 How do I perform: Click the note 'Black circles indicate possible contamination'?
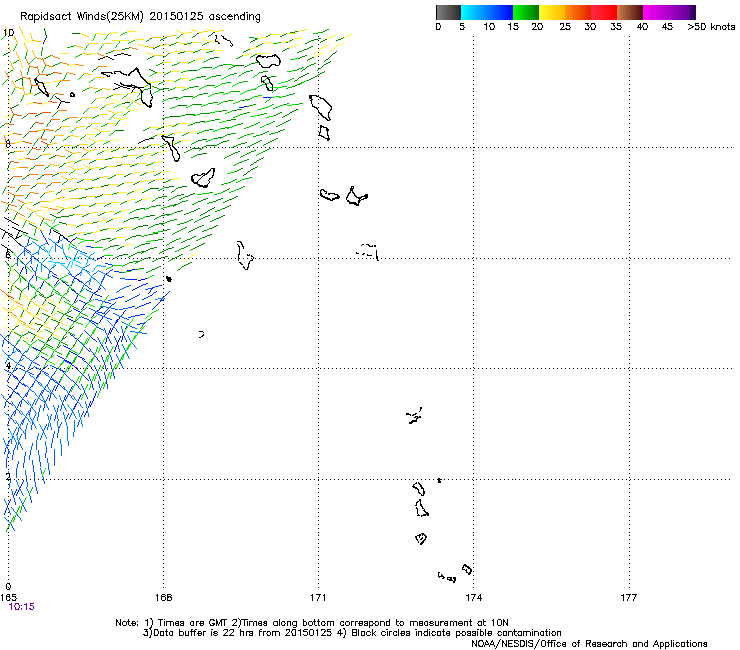point(457,633)
